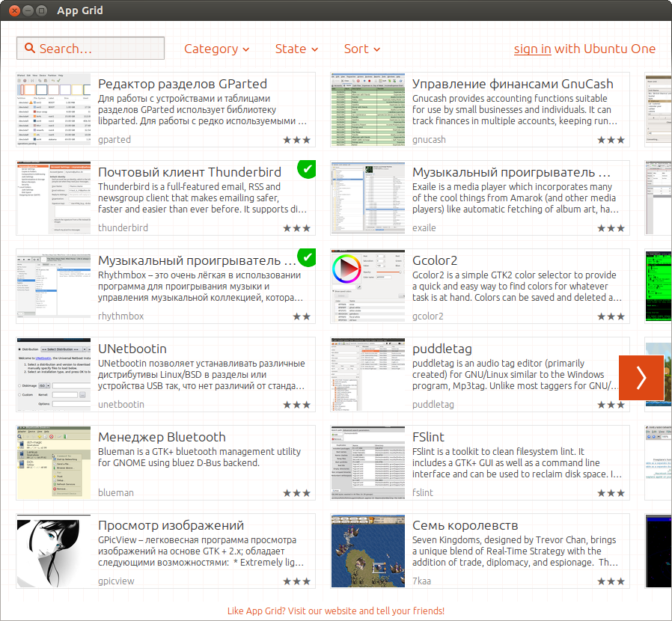The width and height of the screenshot is (672, 621).
Task: Click the 'thunderbird' package name
Action: [123, 228]
